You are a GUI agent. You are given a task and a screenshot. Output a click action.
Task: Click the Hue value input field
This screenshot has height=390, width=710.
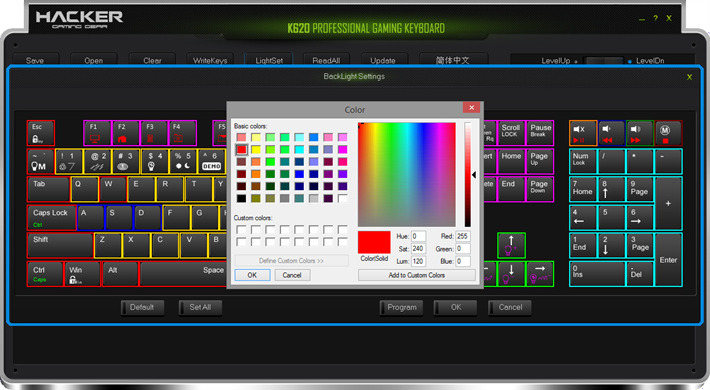click(418, 236)
